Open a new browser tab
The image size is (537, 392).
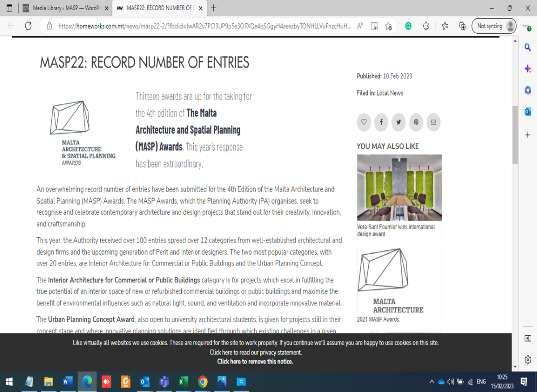point(213,8)
